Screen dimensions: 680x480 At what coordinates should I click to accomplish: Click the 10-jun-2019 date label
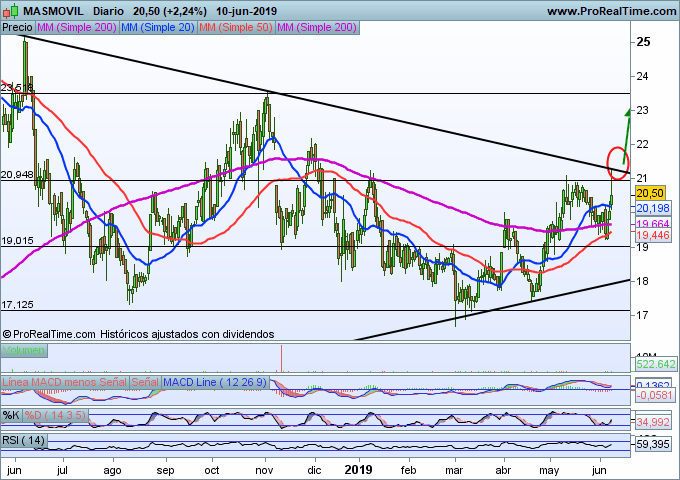coord(246,11)
